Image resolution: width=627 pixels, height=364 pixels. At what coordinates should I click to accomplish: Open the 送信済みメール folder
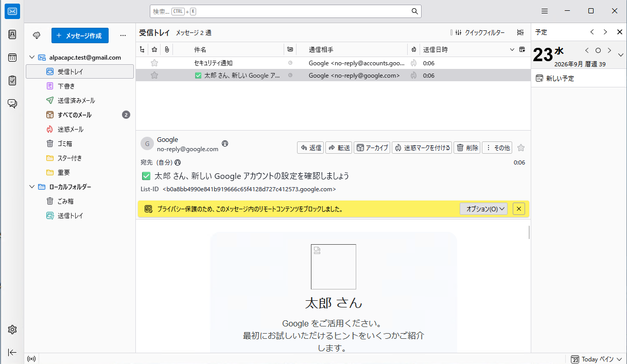coord(80,100)
